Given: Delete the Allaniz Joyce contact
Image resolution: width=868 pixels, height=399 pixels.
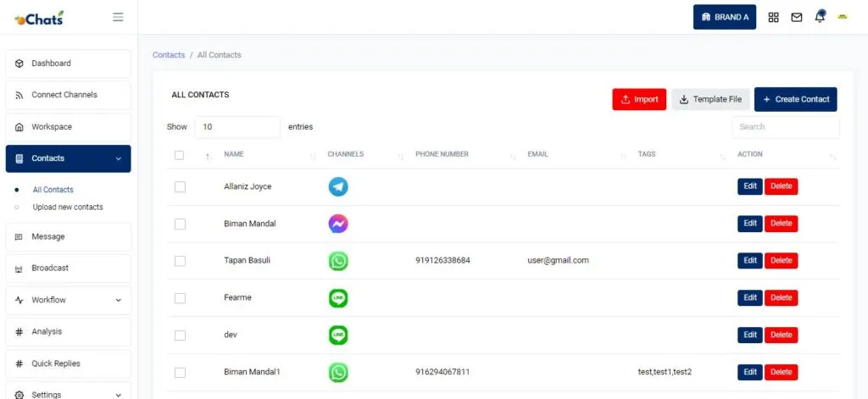Looking at the screenshot, I should (x=781, y=186).
